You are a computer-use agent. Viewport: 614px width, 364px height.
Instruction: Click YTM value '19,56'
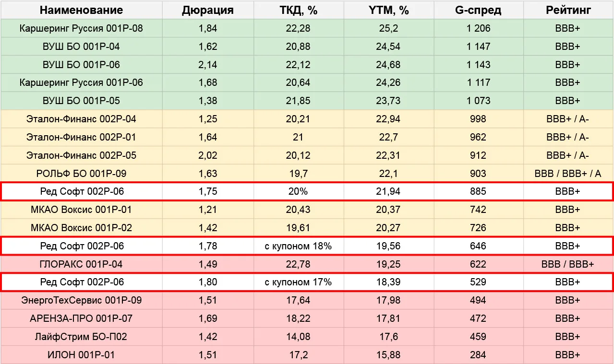388,246
